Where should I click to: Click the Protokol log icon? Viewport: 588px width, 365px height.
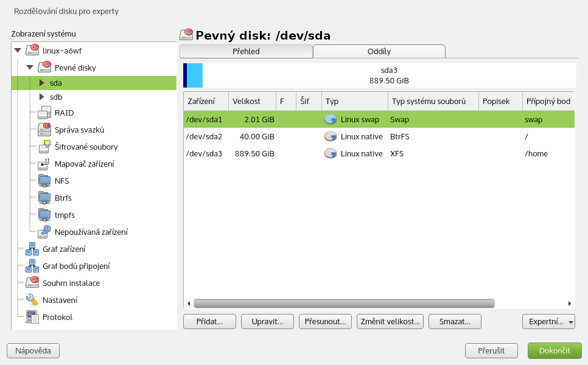tap(32, 317)
